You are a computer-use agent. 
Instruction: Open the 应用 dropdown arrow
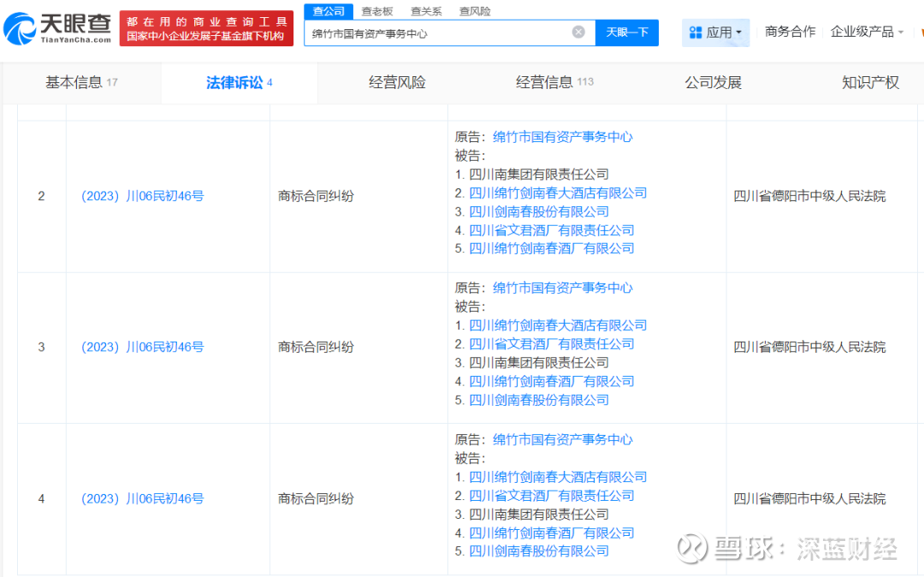tap(739, 33)
